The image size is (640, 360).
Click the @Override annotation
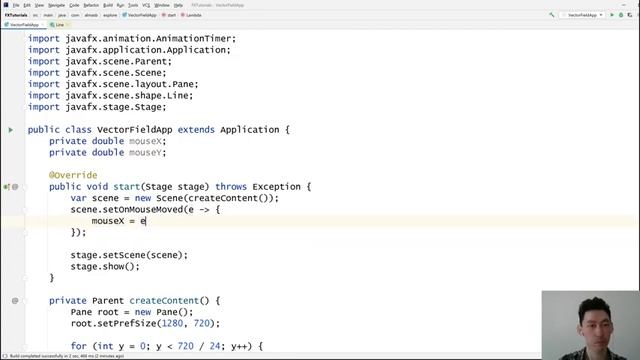(x=73, y=176)
